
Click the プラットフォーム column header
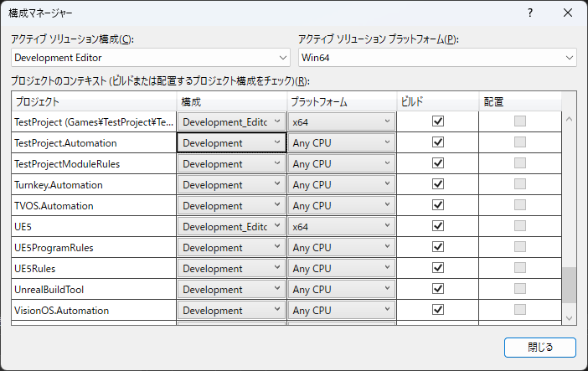coord(342,101)
